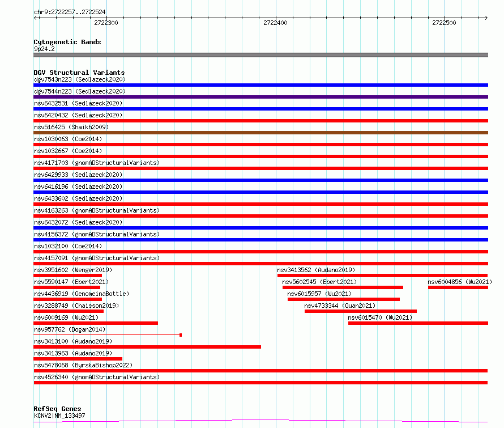Open nsv4171703 (gnomADStructuralVariants) entry
This screenshot has height=428, width=504.
(x=97, y=163)
